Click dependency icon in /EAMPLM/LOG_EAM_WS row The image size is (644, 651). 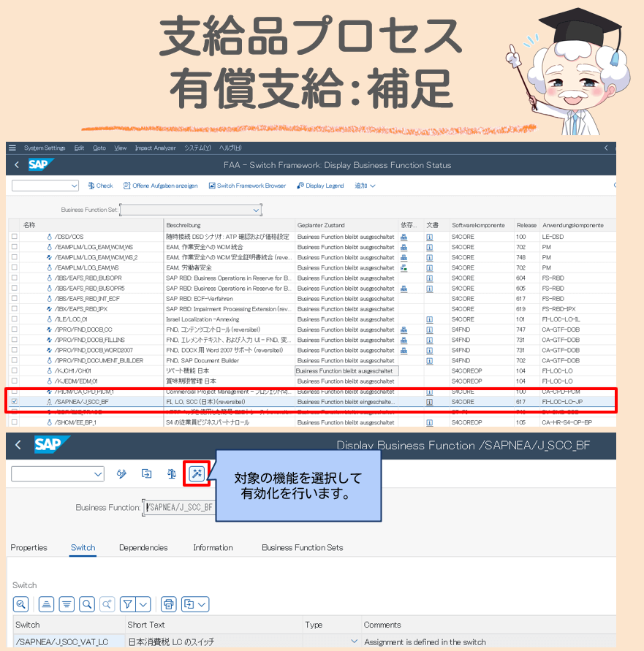tap(404, 268)
